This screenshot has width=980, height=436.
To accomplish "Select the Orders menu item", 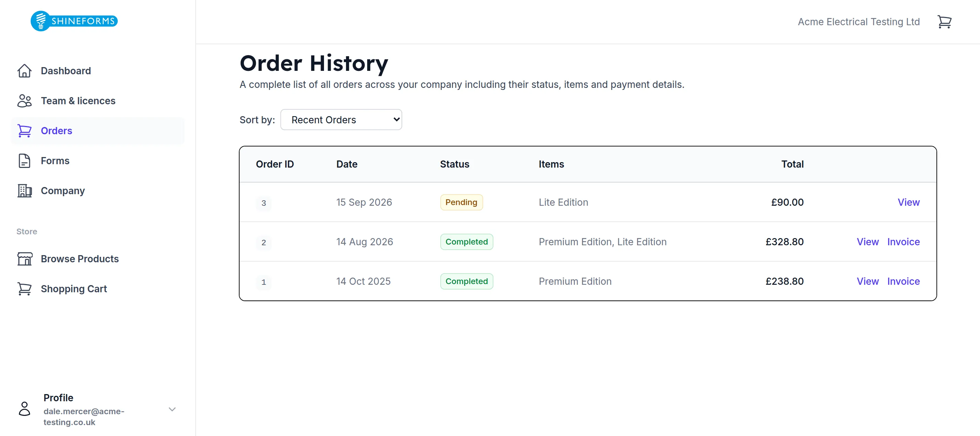I will [97, 130].
